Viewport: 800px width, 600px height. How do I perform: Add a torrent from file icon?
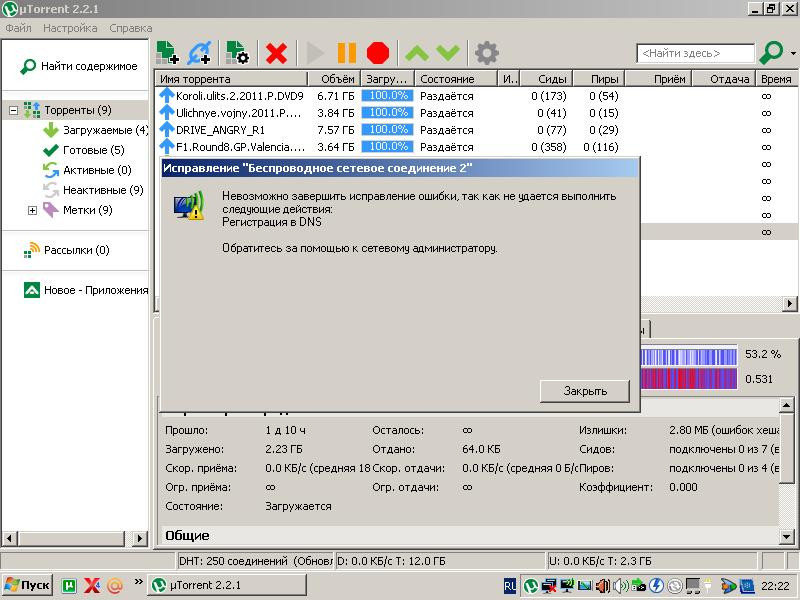167,53
